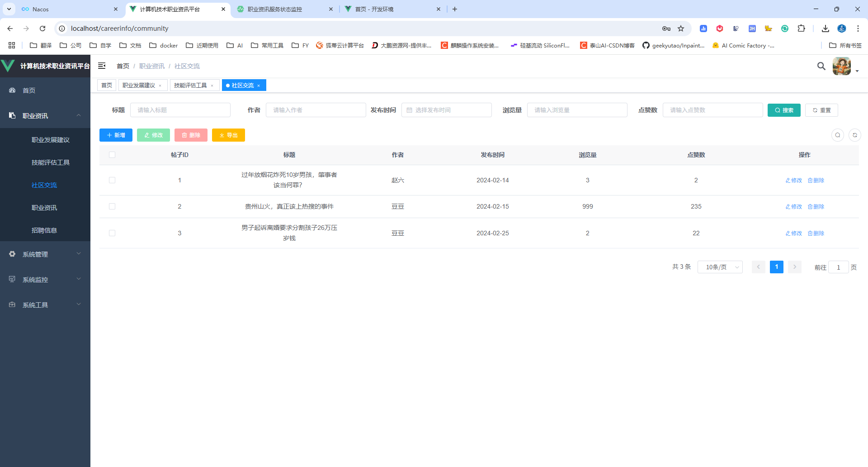
Task: Switch to the 首页 tag tab
Action: click(107, 85)
